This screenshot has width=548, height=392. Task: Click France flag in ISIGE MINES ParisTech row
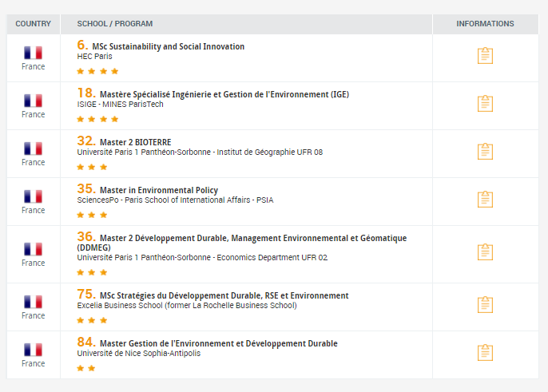tap(34, 101)
